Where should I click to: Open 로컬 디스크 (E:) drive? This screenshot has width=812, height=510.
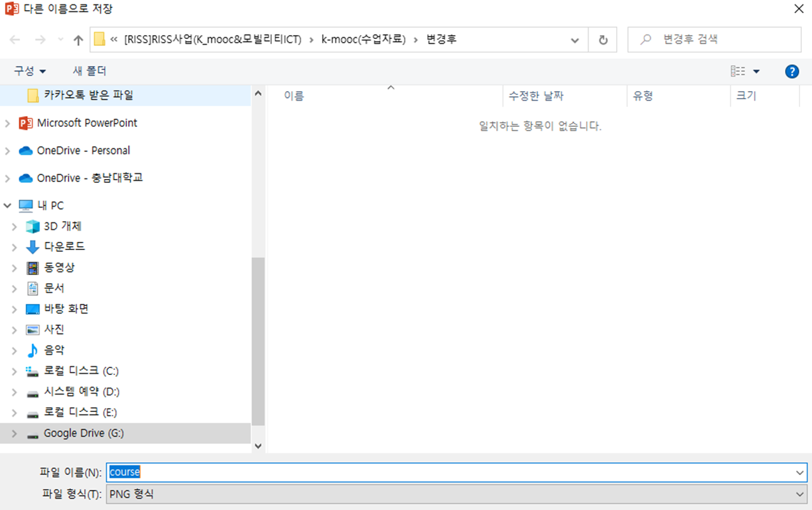pyautogui.click(x=80, y=413)
